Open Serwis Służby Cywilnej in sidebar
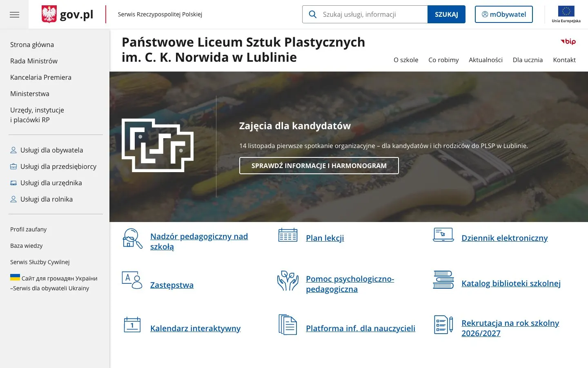588x368 pixels. coord(40,262)
